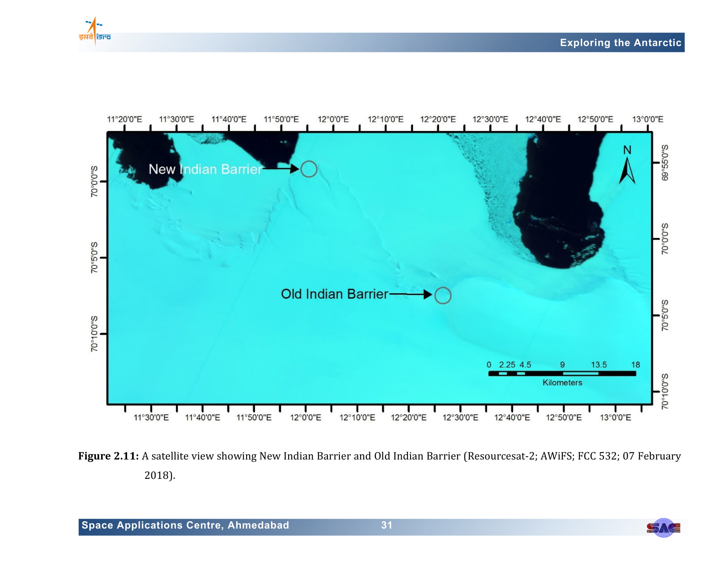
Task: Click "12°0'0"E" on the bottom axis
Action: click(305, 417)
